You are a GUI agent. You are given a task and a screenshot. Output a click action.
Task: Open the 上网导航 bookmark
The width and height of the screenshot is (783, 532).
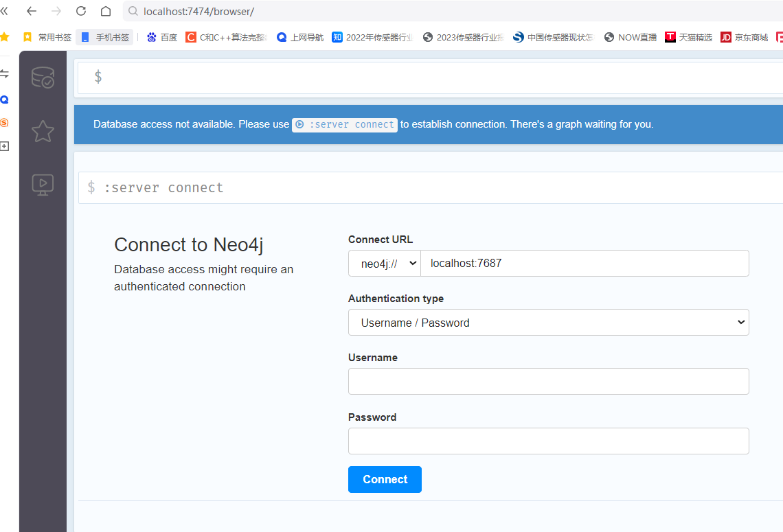pyautogui.click(x=300, y=38)
